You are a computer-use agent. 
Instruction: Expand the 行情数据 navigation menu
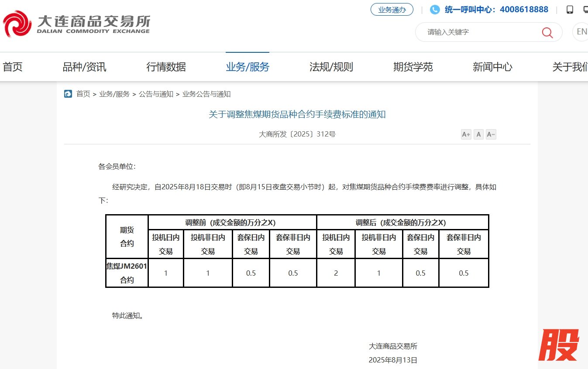(166, 67)
